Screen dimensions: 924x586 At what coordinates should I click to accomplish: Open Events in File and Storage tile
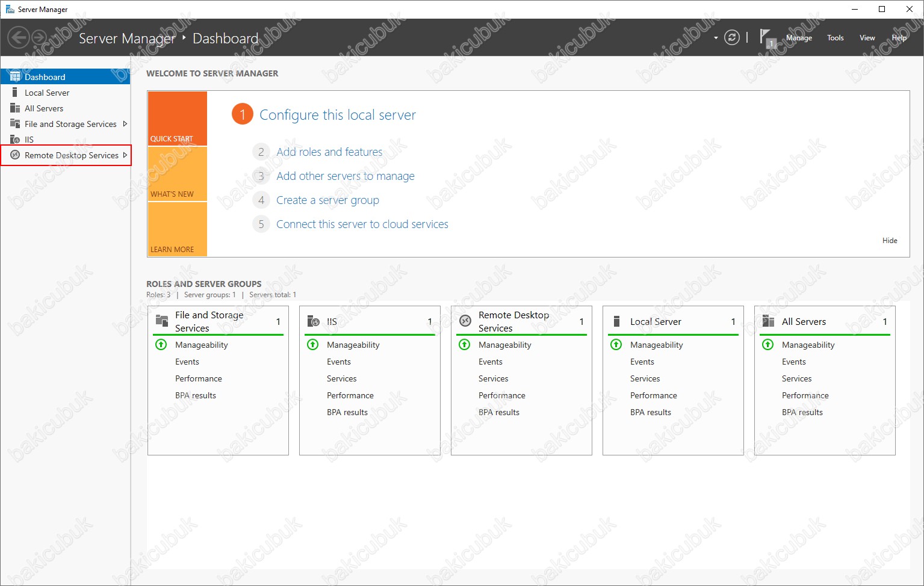187,362
